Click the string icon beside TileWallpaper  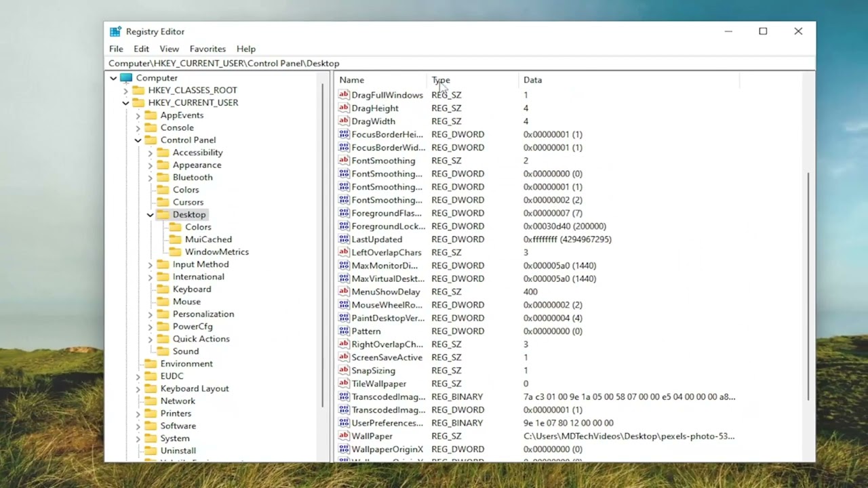point(344,384)
